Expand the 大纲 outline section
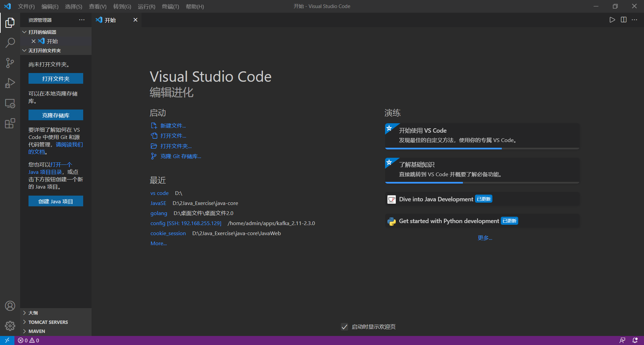644x345 pixels. pyautogui.click(x=56, y=313)
